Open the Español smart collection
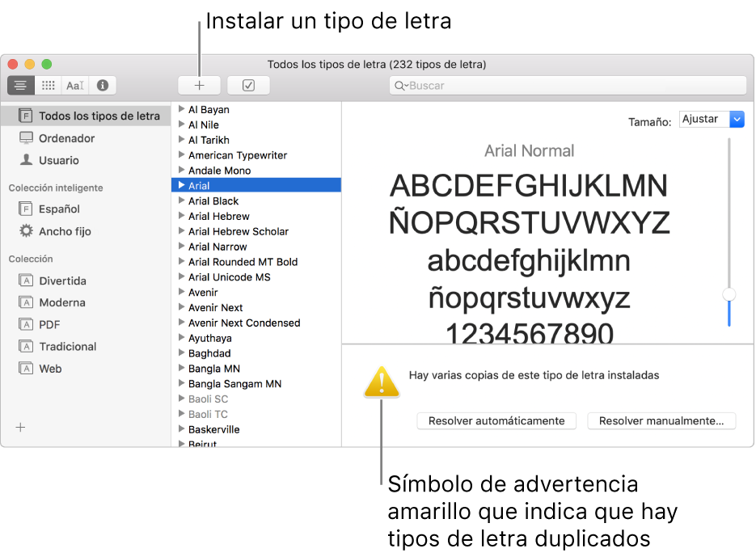This screenshot has width=756, height=557. (86, 209)
